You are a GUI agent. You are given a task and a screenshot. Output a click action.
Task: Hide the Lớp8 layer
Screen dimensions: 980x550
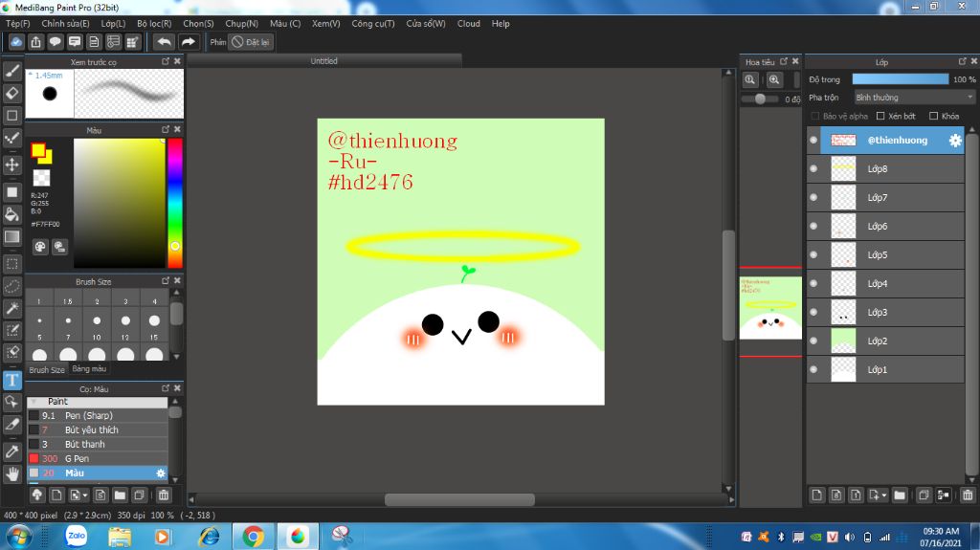813,168
